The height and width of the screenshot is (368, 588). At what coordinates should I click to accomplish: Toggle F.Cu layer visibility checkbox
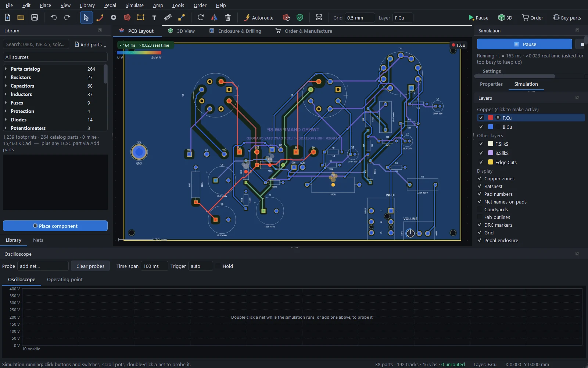(x=481, y=118)
